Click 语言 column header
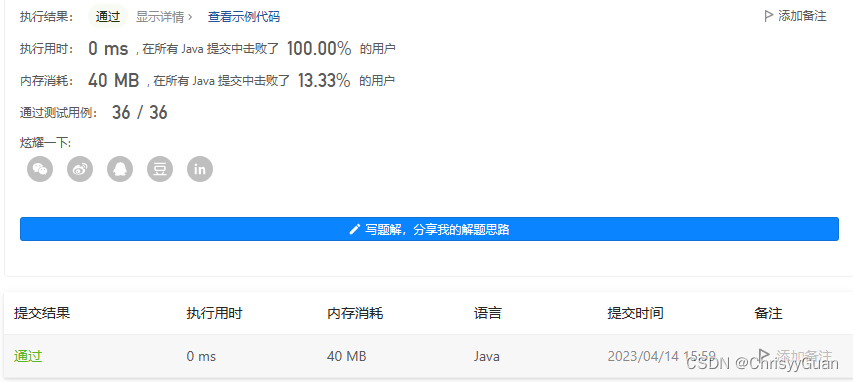 click(487, 313)
